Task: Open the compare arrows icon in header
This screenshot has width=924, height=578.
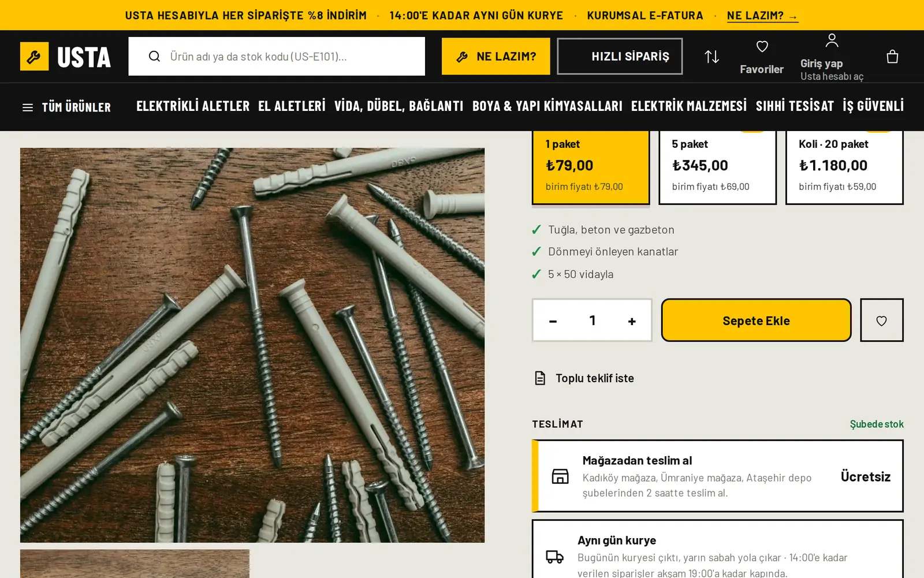Action: pos(711,57)
